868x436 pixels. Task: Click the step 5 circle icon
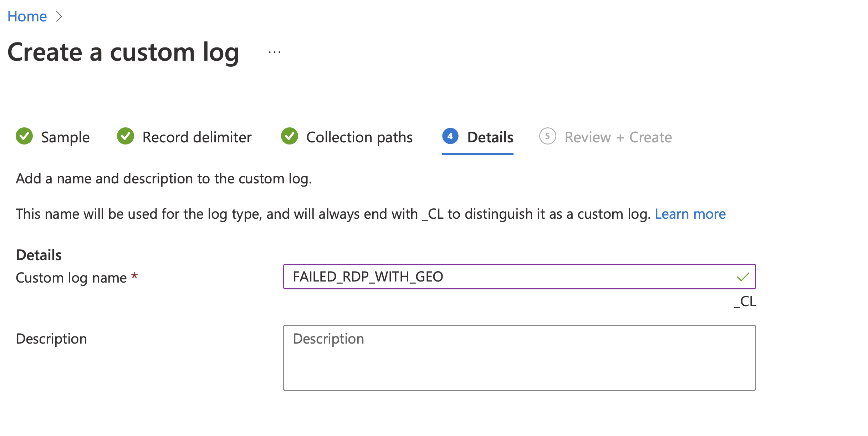[x=547, y=136]
